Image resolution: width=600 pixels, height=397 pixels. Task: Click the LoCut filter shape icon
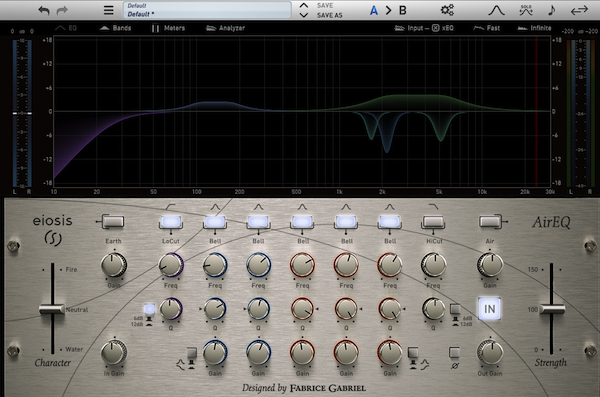point(171,207)
